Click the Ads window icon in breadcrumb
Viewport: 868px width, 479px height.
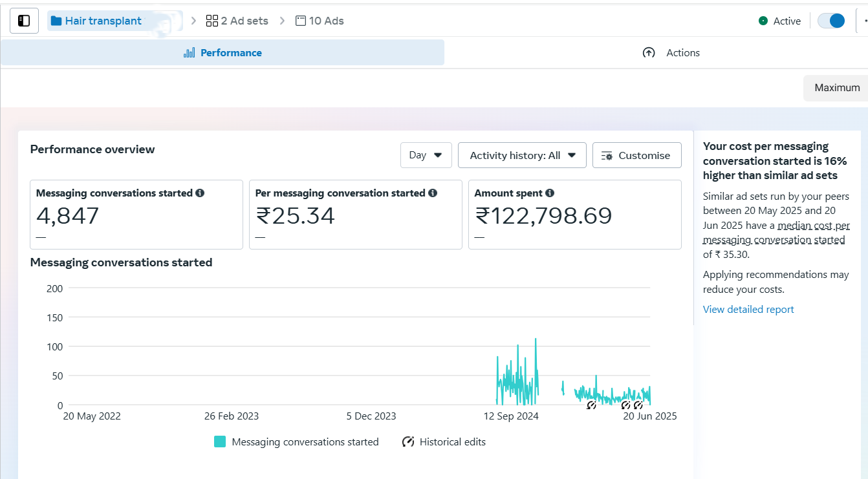[x=300, y=21]
